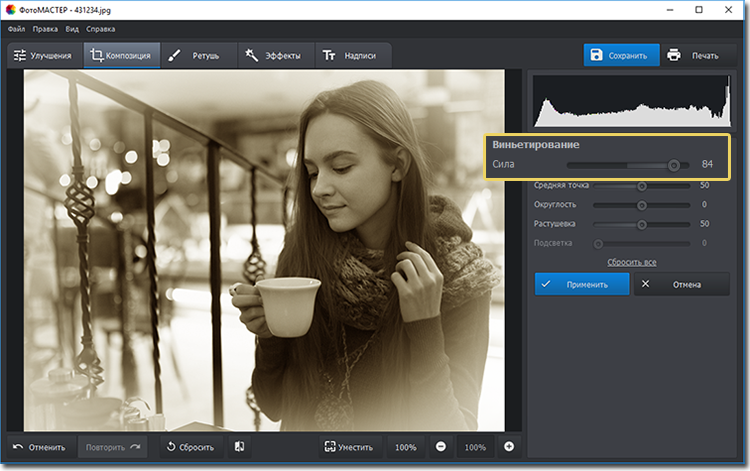Zoom in with the plus icon
The width and height of the screenshot is (750, 471).
(x=509, y=447)
